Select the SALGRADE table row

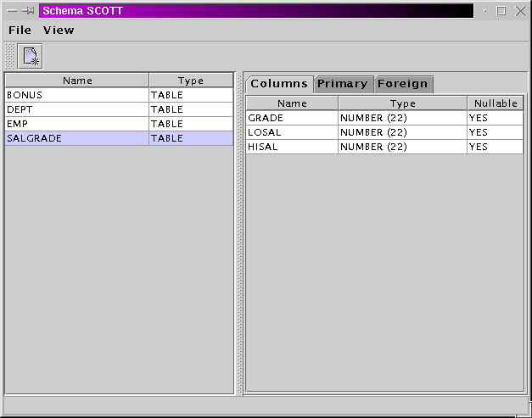click(x=76, y=138)
